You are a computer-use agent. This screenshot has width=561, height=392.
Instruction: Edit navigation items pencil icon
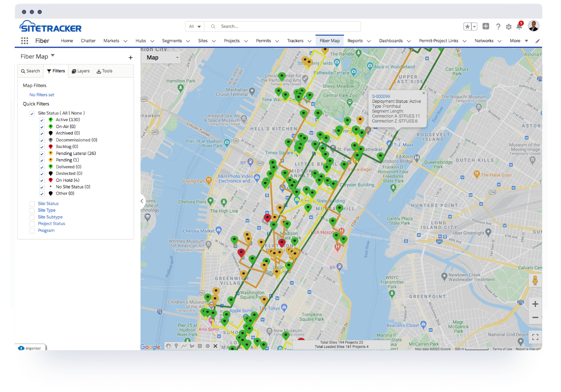(538, 41)
